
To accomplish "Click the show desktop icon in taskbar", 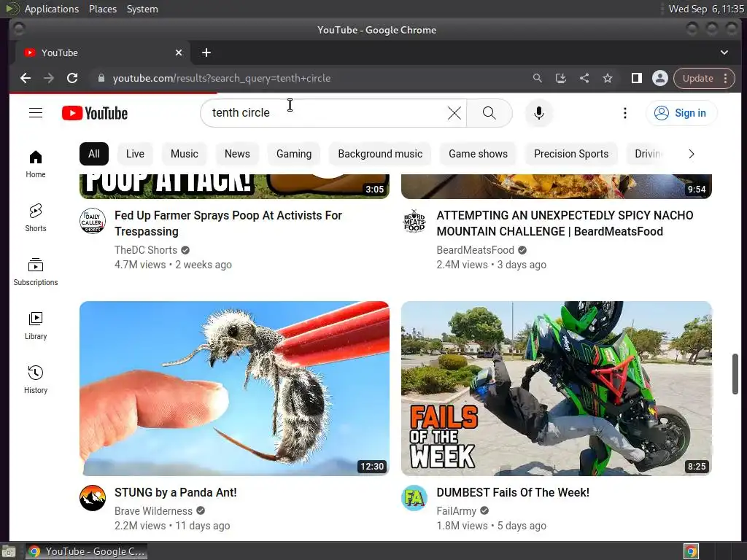I will [9, 551].
